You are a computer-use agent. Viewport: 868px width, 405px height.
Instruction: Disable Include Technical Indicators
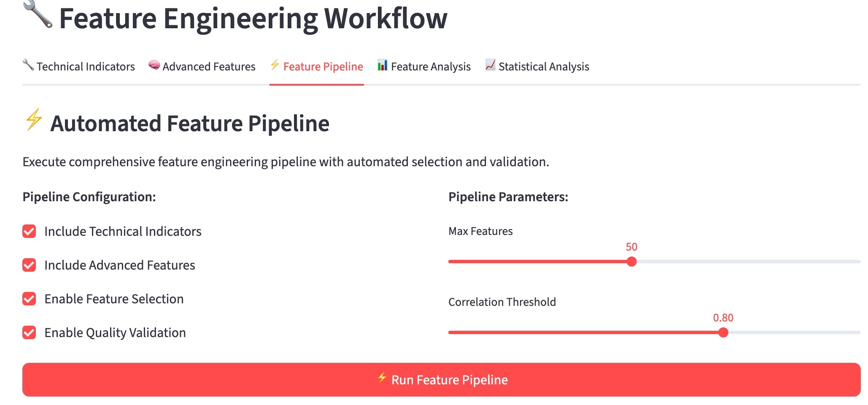click(x=29, y=231)
